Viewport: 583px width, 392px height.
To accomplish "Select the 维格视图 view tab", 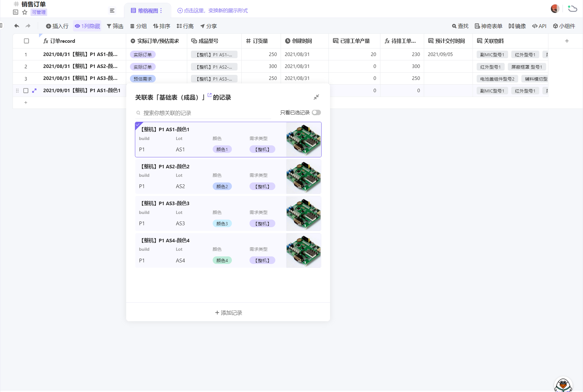I will 145,11.
